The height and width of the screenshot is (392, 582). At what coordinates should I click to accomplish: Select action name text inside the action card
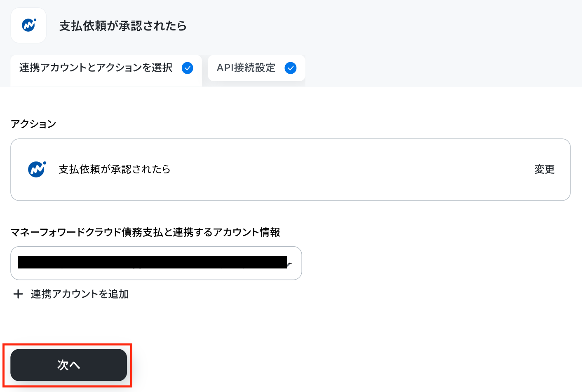coord(115,169)
